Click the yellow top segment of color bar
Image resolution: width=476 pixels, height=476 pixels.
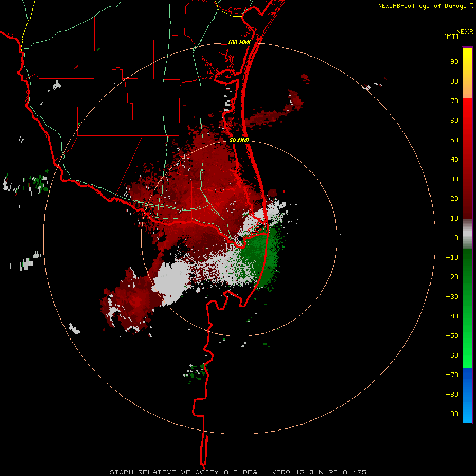click(467, 73)
